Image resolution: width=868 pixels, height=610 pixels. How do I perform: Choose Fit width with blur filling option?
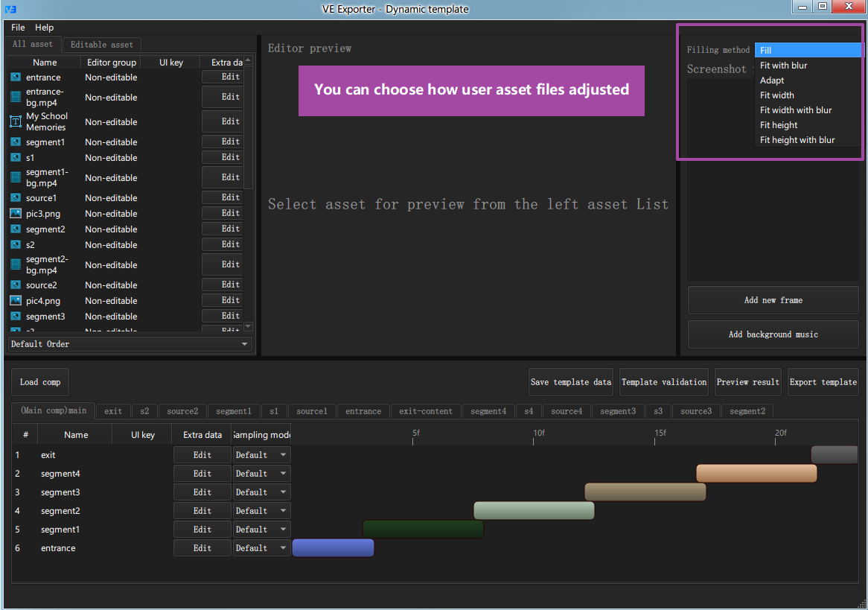point(796,110)
